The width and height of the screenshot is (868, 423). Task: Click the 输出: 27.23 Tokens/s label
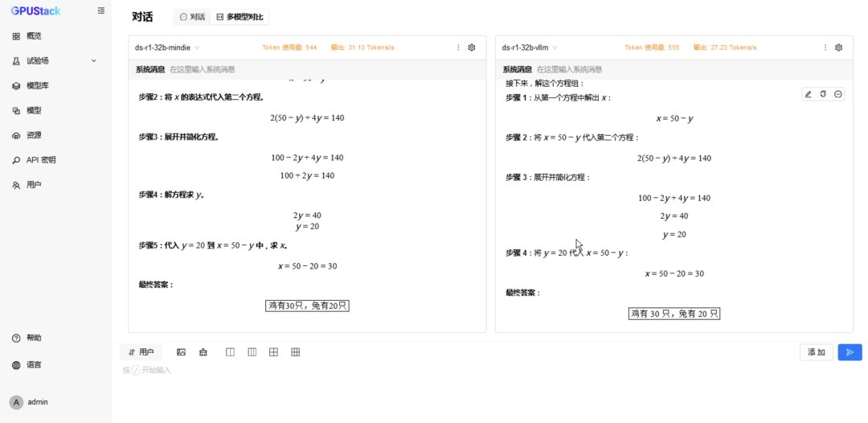tap(725, 47)
